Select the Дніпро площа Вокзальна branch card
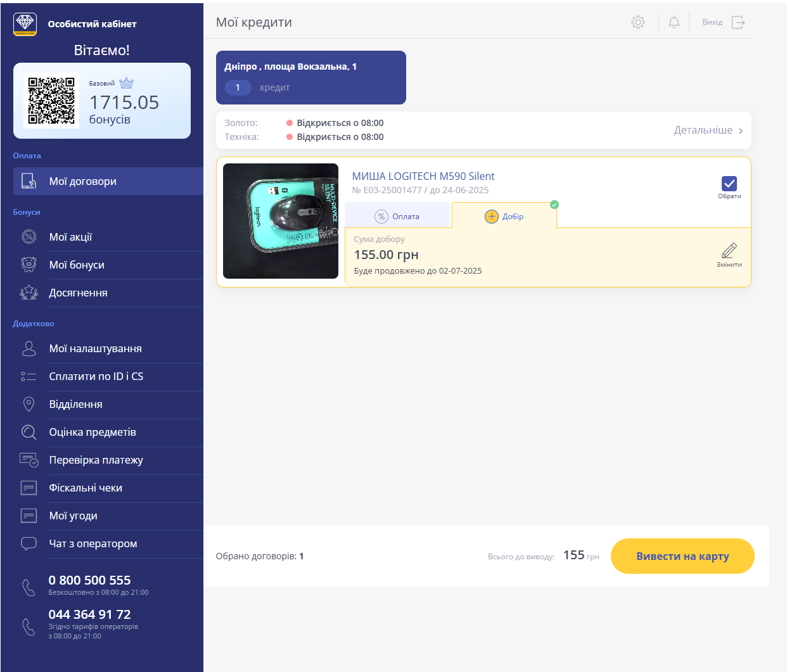The image size is (787, 672). click(310, 77)
